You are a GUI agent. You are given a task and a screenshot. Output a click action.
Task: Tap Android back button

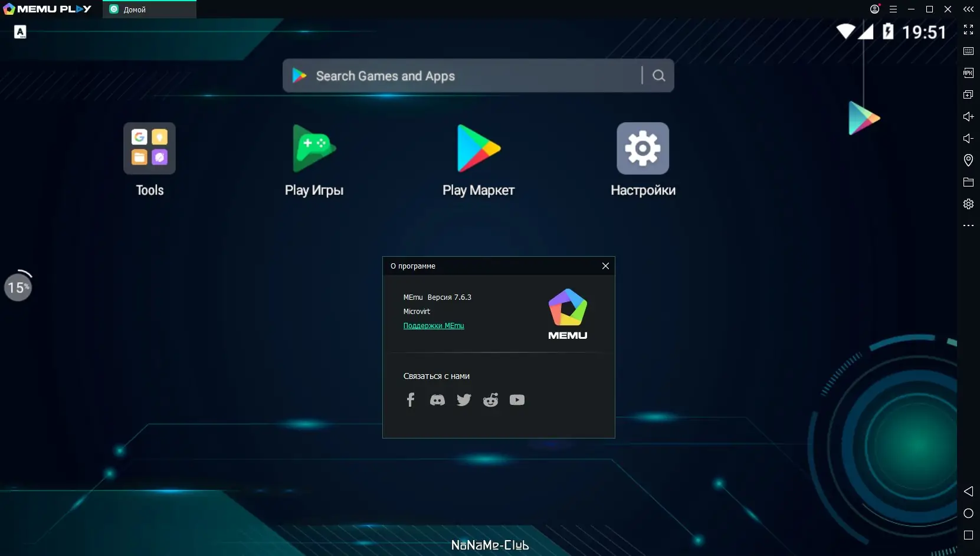pyautogui.click(x=968, y=492)
